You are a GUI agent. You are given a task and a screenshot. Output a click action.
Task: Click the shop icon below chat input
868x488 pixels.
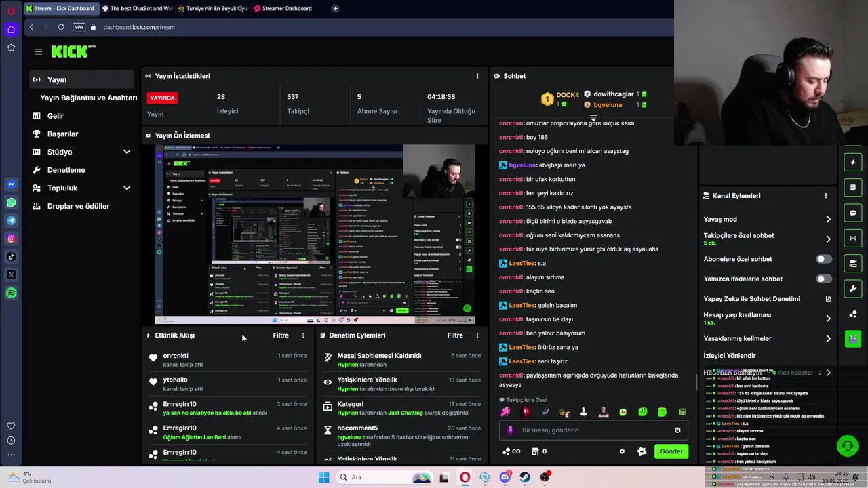tap(534, 451)
